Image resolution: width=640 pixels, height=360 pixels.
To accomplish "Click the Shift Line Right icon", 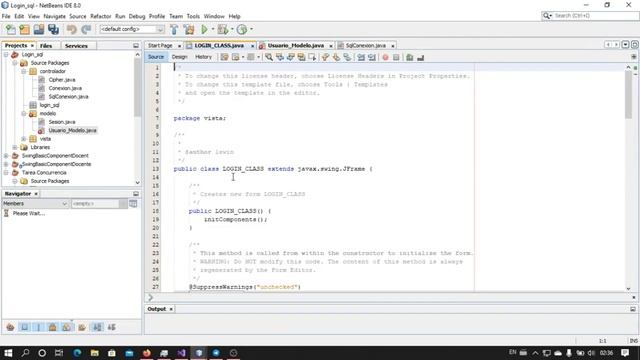I will coord(371,58).
